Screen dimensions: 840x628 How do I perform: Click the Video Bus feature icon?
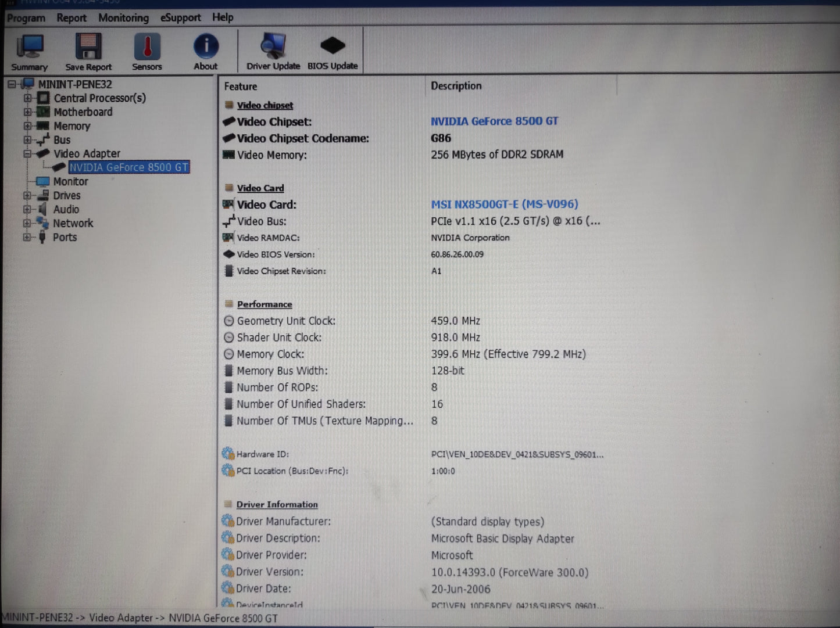click(x=228, y=221)
